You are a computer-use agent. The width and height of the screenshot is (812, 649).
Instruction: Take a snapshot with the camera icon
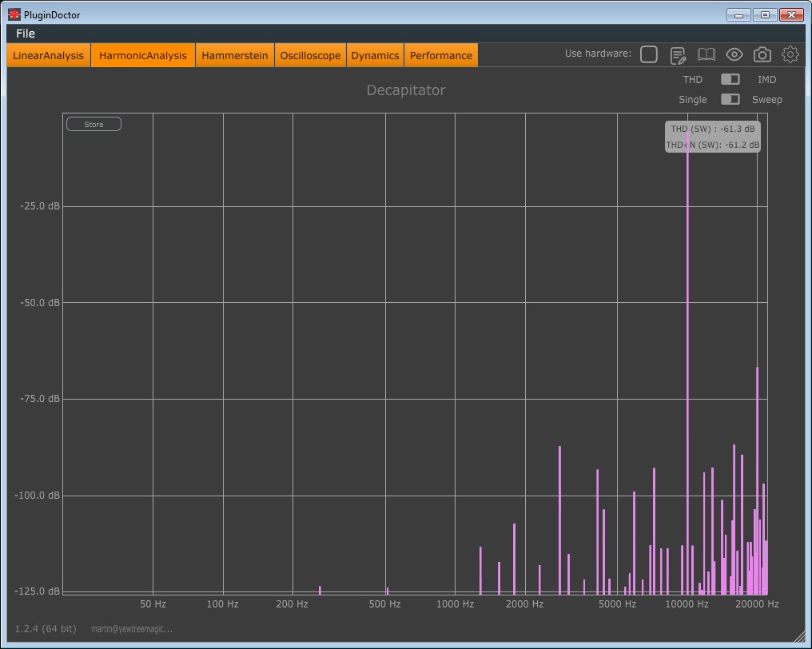pyautogui.click(x=762, y=54)
